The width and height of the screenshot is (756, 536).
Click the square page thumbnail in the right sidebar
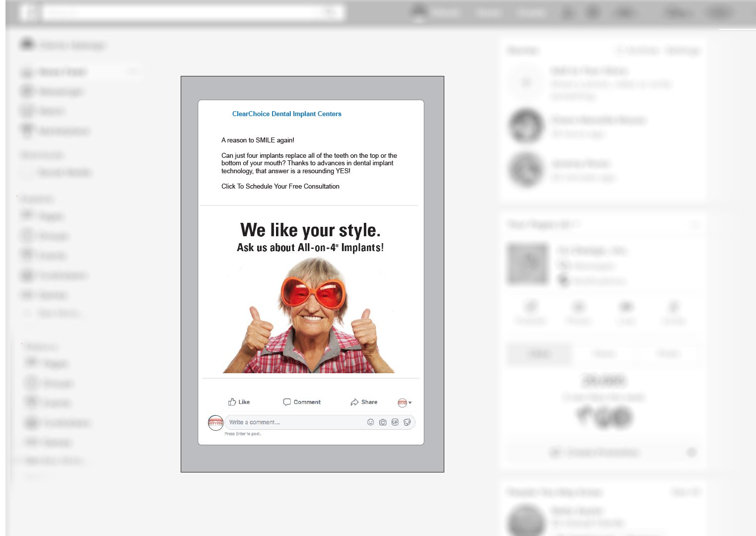(528, 263)
